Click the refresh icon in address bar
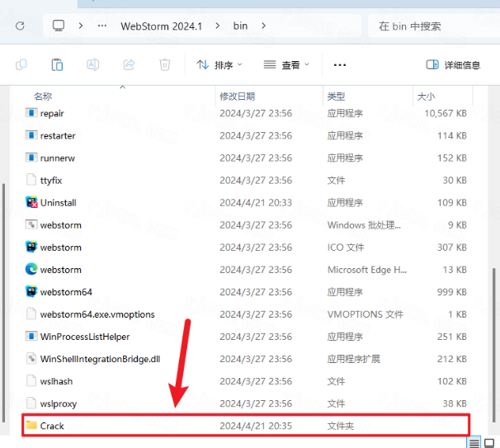Viewport: 500px width, 448px height. tap(20, 26)
